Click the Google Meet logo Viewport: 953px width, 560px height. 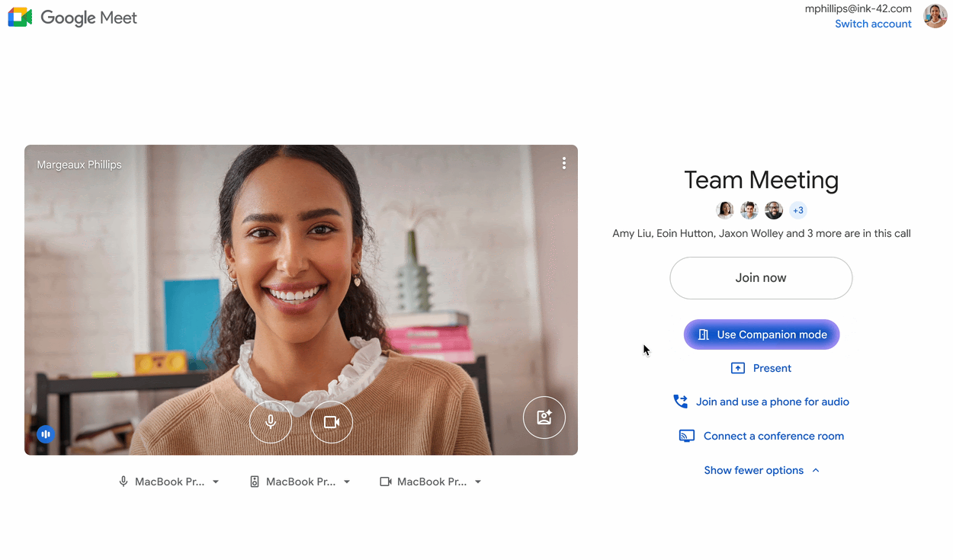pos(21,18)
